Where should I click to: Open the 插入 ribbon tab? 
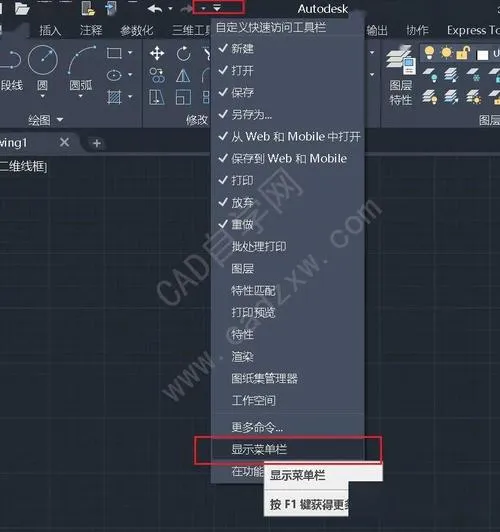coord(50,31)
